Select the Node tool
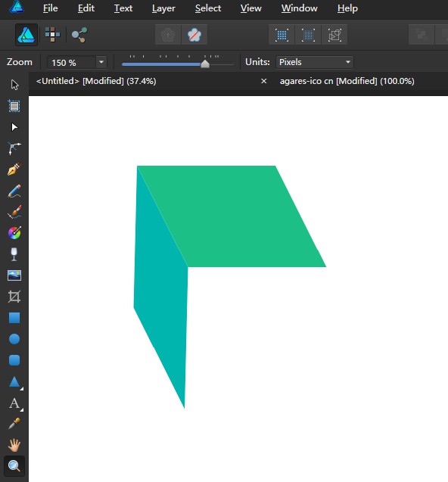Screen dimensions: 448x482 click(x=14, y=127)
